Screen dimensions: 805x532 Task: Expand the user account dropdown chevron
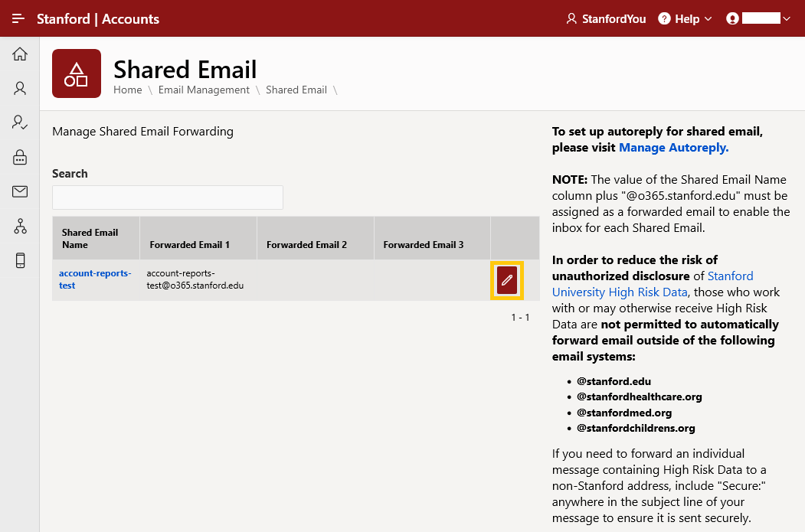pos(787,19)
